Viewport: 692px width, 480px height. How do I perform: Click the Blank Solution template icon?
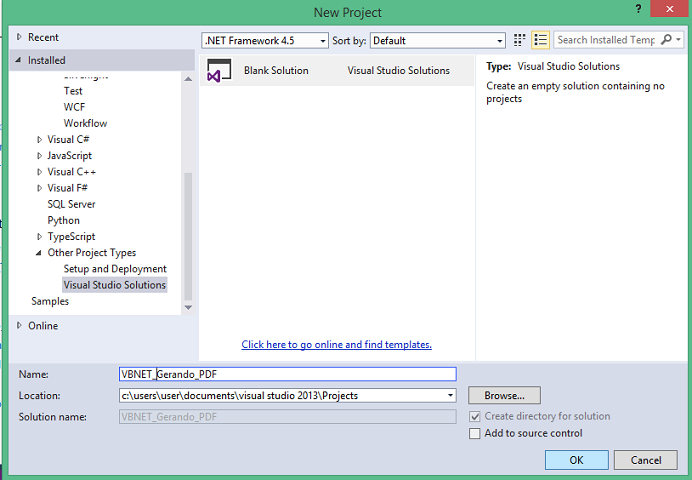219,70
